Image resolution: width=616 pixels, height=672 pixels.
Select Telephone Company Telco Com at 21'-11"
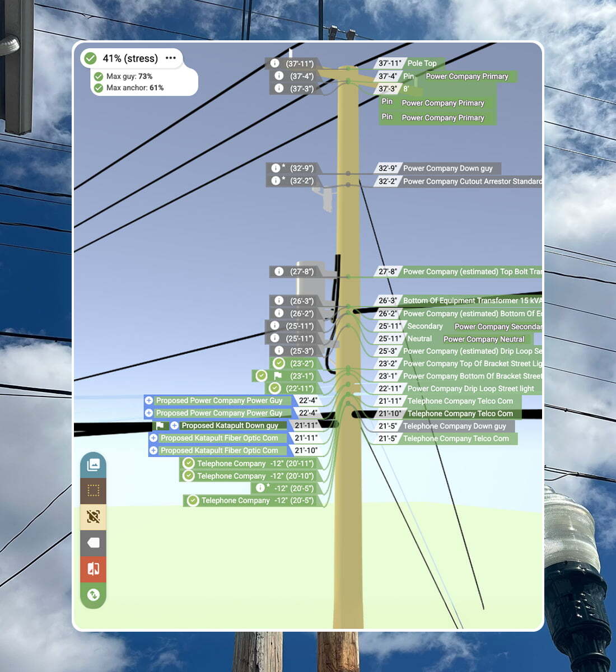460,401
